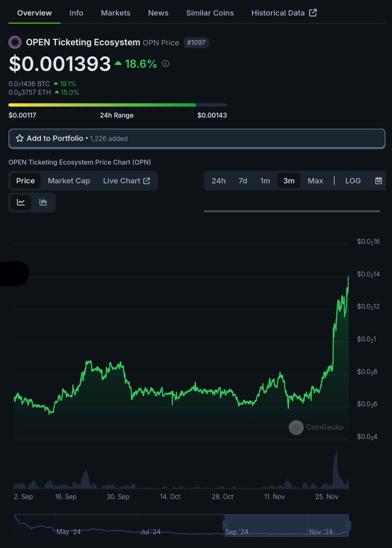Set chart range to 24h

click(x=218, y=181)
